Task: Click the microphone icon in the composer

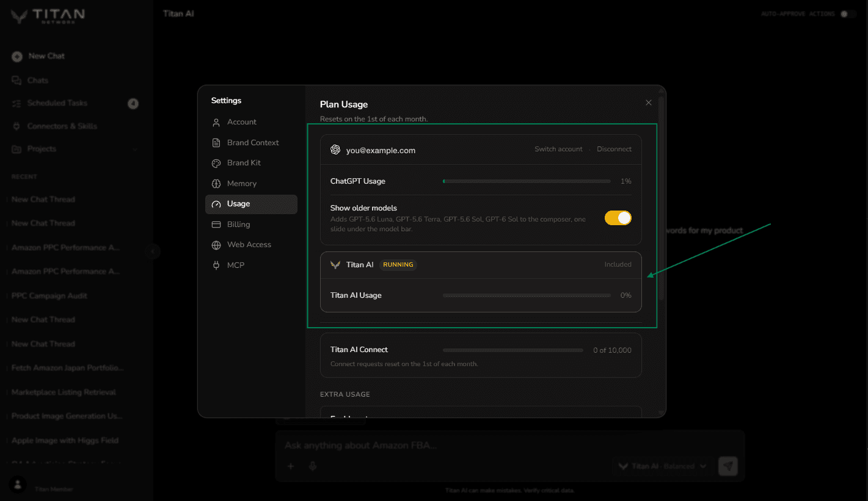Action: tap(313, 466)
